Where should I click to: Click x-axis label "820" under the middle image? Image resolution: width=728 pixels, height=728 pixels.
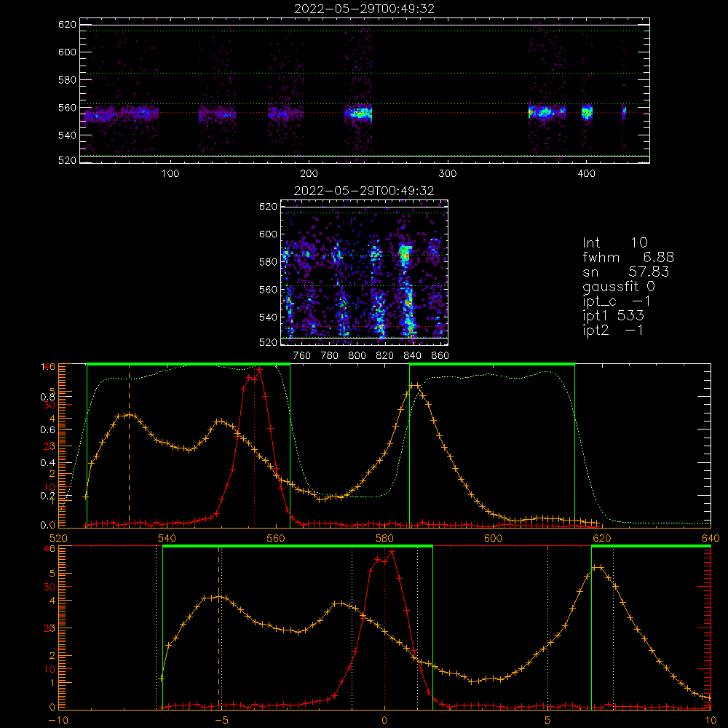[x=385, y=356]
